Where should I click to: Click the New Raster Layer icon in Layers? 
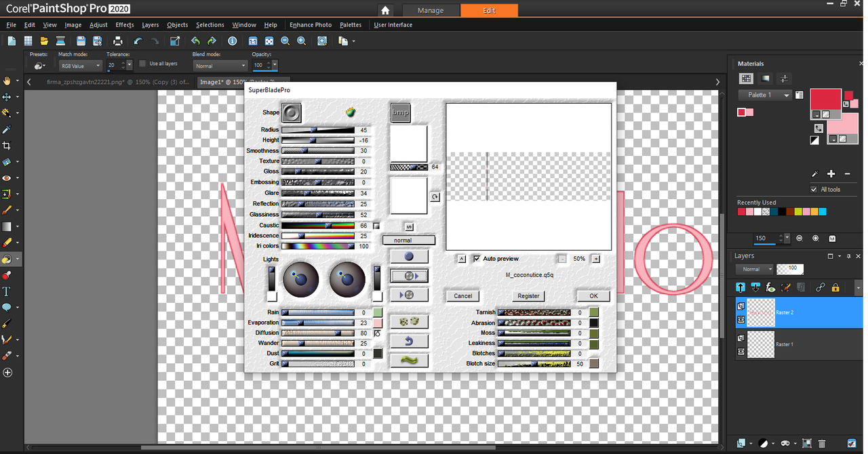click(741, 443)
